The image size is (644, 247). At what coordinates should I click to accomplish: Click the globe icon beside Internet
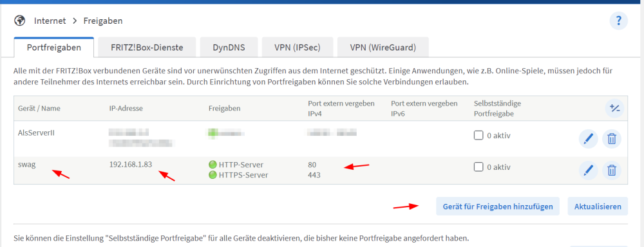point(19,21)
